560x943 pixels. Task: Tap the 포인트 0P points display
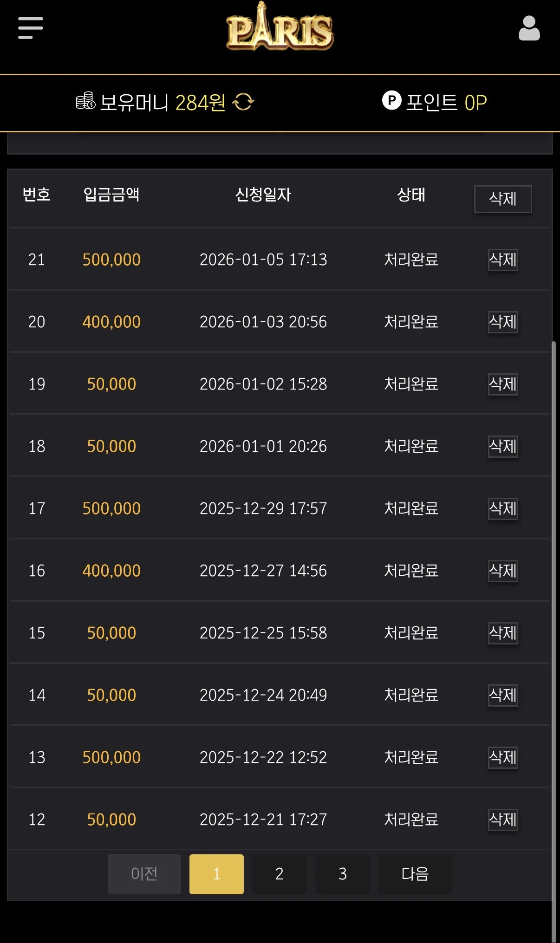pos(435,102)
